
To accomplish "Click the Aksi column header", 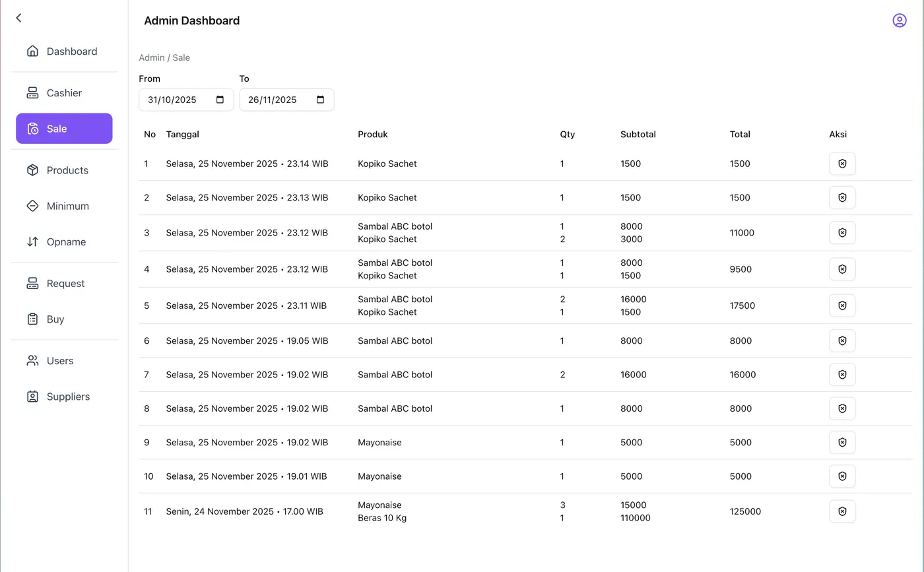I will (838, 134).
